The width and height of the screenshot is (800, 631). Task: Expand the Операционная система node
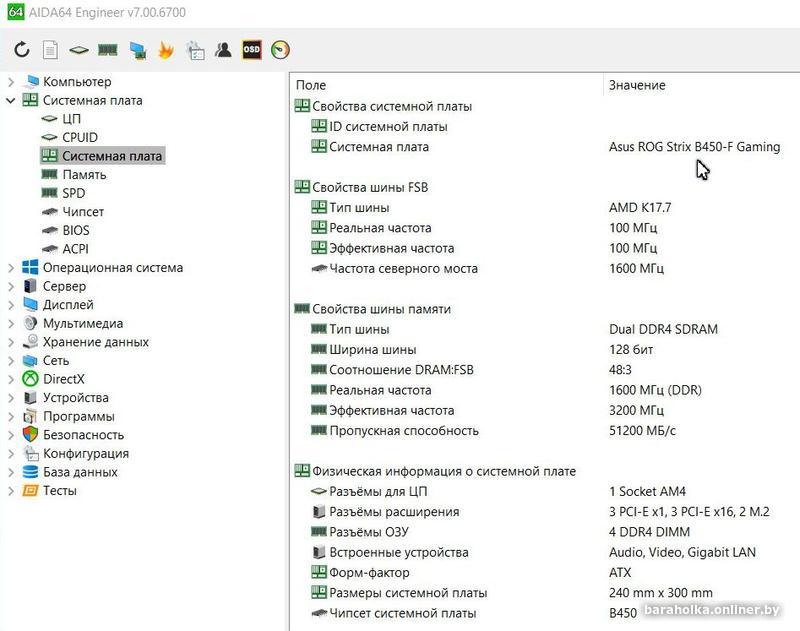tap(11, 268)
